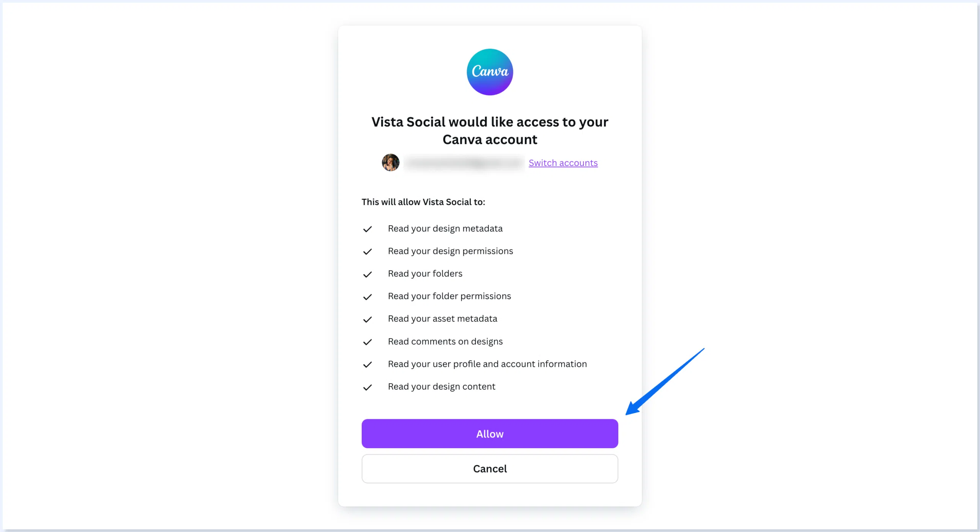
Task: Click the account profile avatar
Action: (x=390, y=163)
